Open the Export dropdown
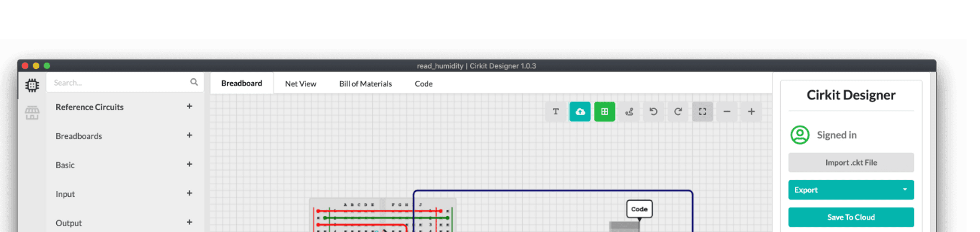Screen dimensions: 980x232 (x=851, y=190)
